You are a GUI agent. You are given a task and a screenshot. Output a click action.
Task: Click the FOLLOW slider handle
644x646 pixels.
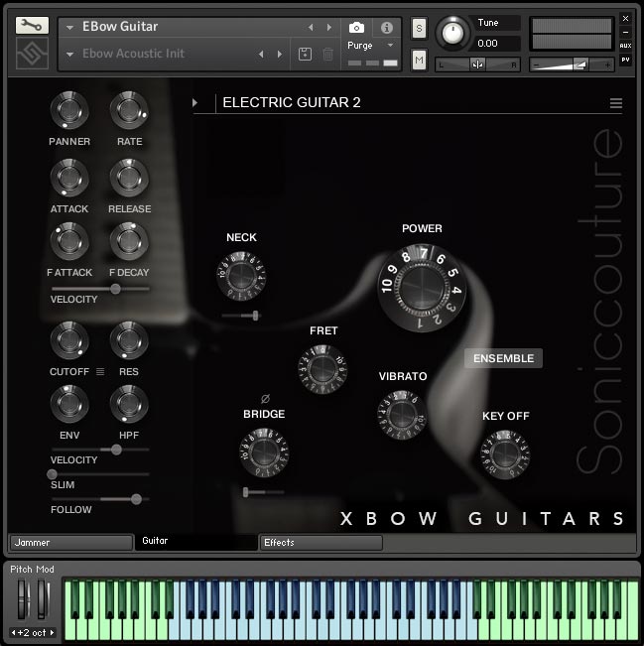(136, 499)
